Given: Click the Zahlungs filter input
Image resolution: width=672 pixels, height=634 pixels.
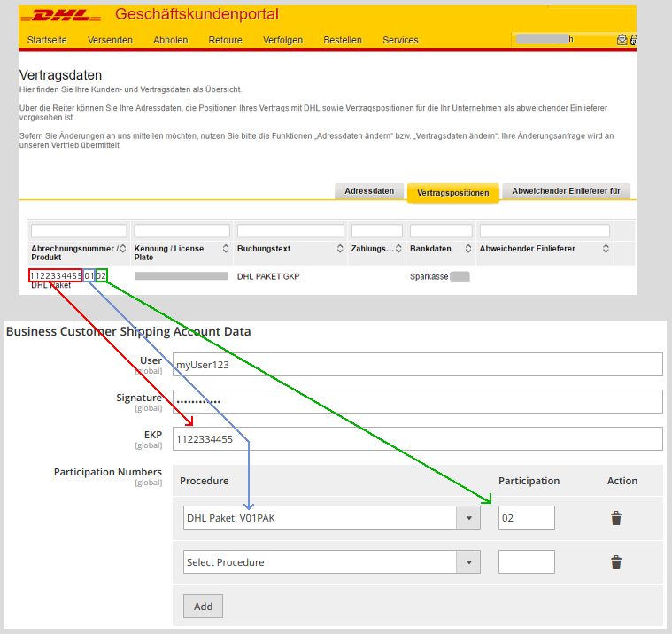Looking at the screenshot, I should click(377, 231).
